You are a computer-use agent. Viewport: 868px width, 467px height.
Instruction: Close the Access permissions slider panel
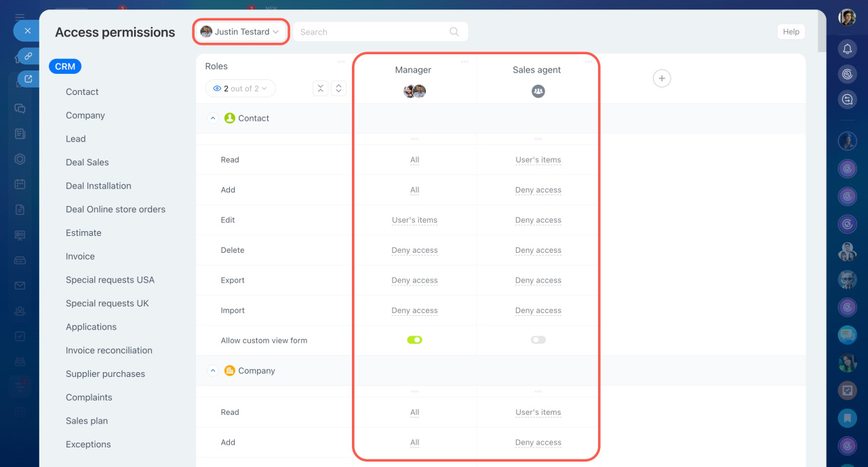[27, 31]
